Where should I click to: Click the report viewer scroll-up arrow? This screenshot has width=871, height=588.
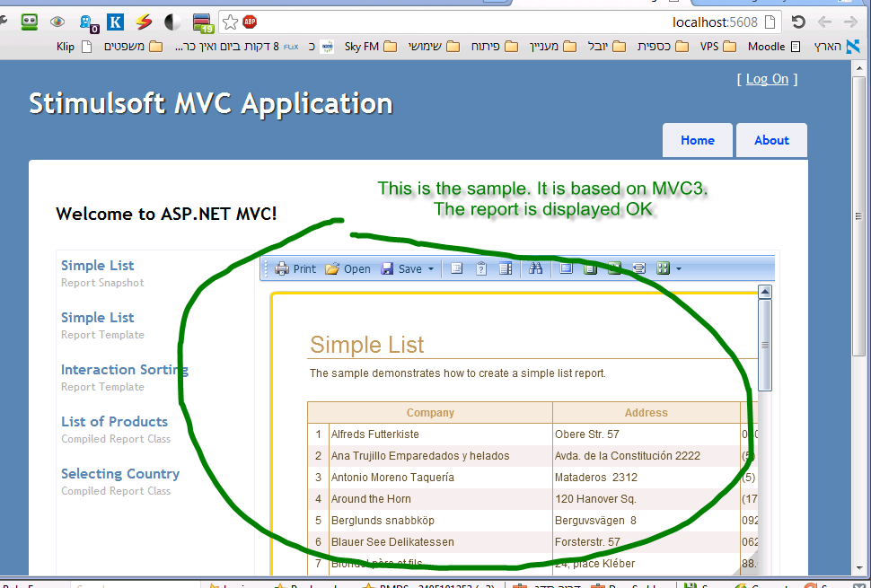[765, 292]
